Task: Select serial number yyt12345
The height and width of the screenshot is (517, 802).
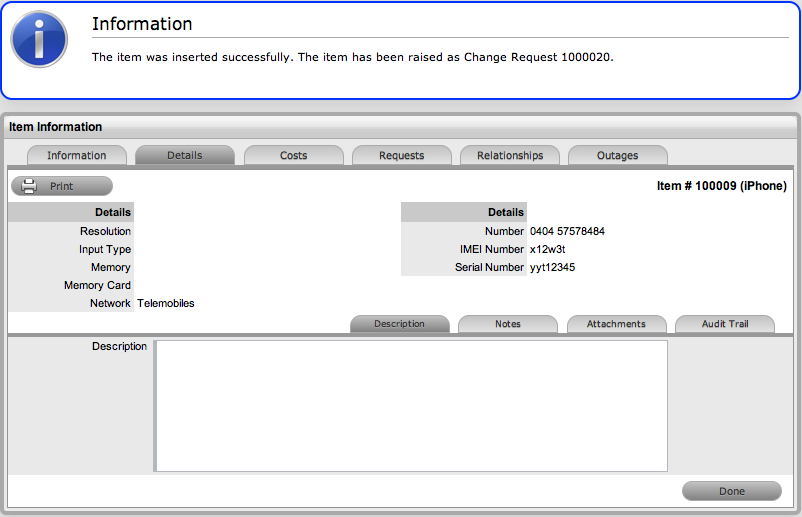Action: (552, 267)
